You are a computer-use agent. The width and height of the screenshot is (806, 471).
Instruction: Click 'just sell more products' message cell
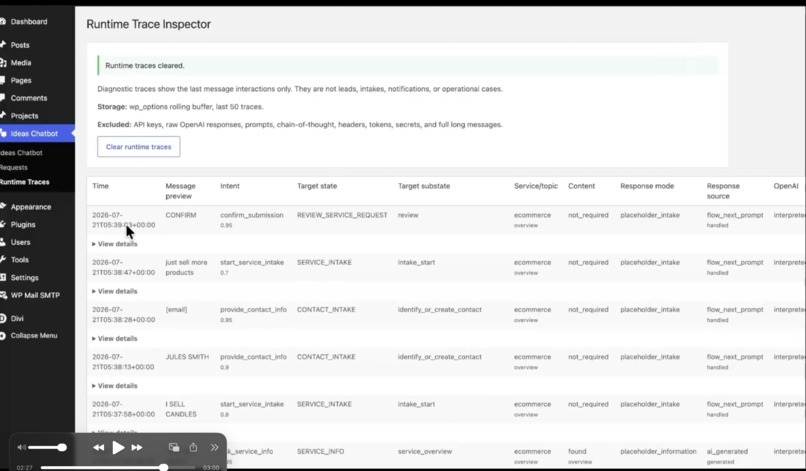pyautogui.click(x=186, y=267)
